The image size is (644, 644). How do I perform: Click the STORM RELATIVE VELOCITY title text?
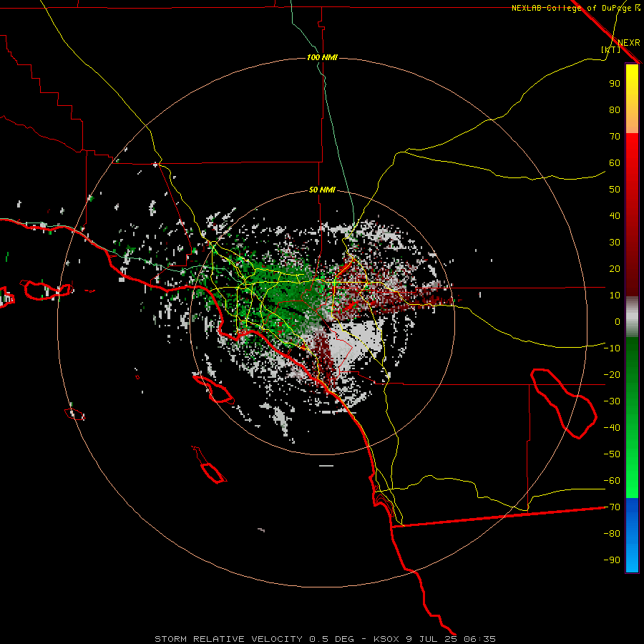click(228, 639)
